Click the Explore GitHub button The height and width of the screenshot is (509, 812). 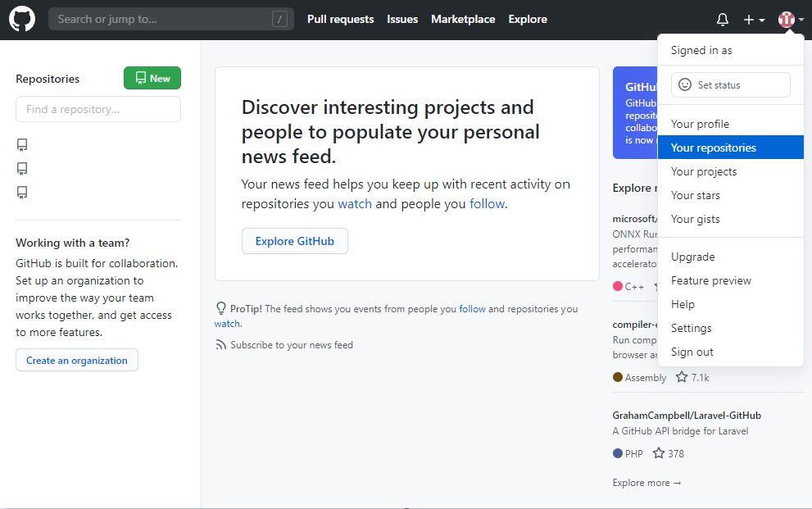pos(295,241)
